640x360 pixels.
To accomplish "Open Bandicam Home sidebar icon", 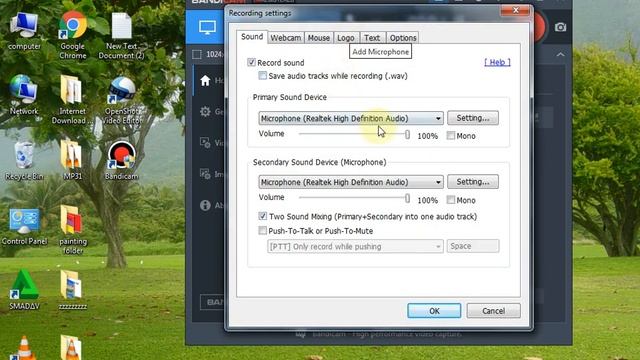I will pos(205,81).
